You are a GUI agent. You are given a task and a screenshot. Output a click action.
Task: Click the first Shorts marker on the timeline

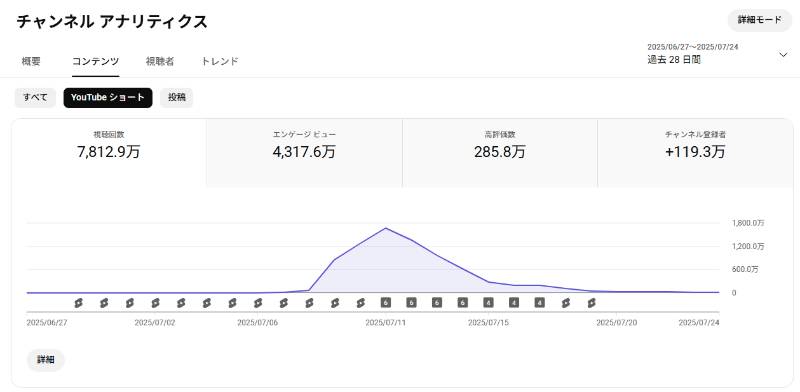coord(78,303)
